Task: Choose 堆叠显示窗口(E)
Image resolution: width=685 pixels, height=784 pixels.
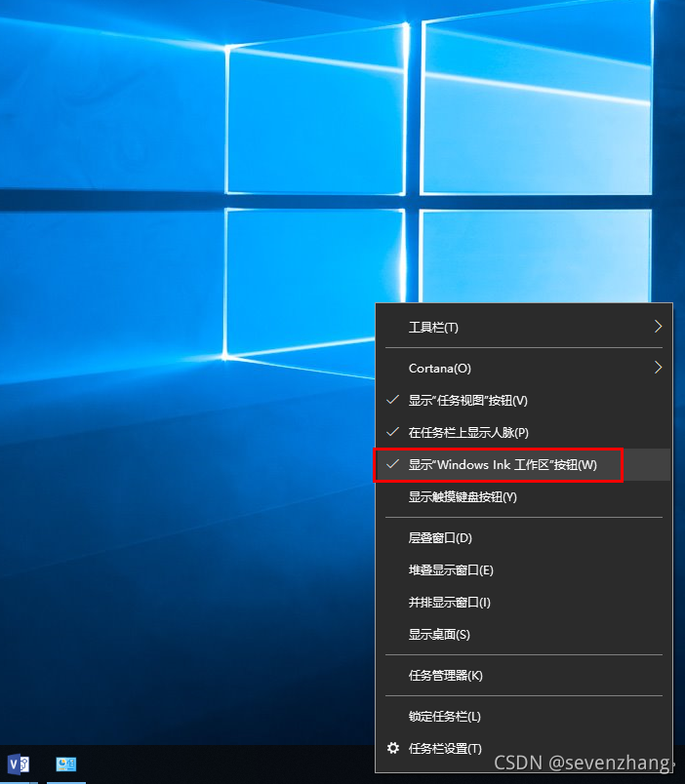Action: click(523, 570)
